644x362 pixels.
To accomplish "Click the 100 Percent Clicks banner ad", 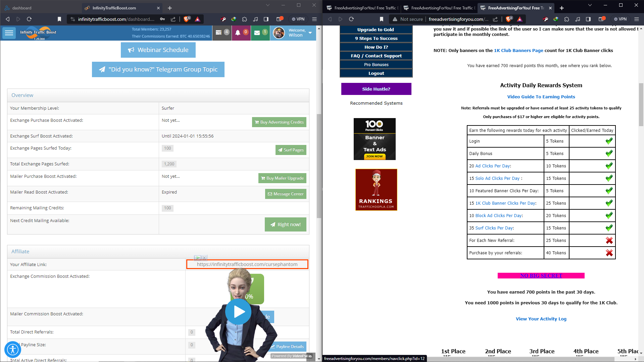I will point(375,139).
